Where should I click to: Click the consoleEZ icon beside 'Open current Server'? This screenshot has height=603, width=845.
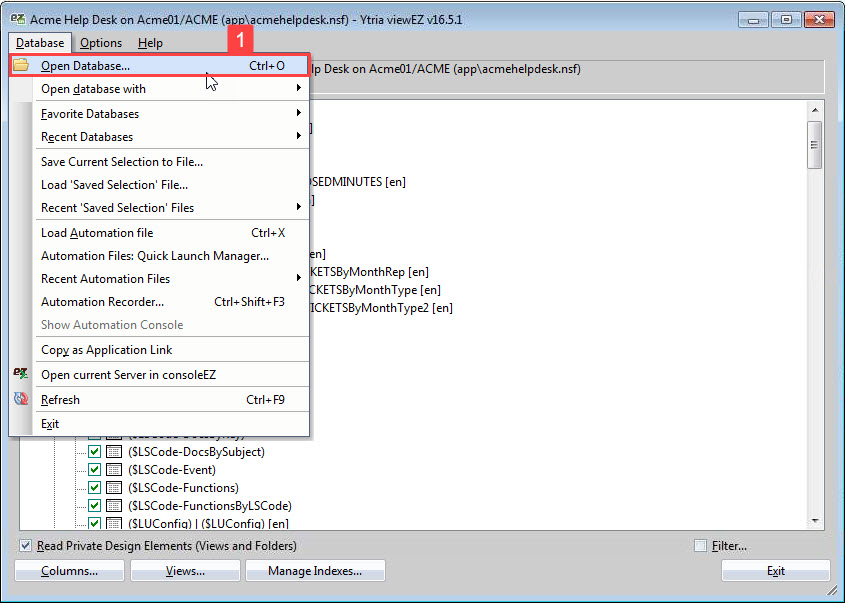[x=21, y=374]
